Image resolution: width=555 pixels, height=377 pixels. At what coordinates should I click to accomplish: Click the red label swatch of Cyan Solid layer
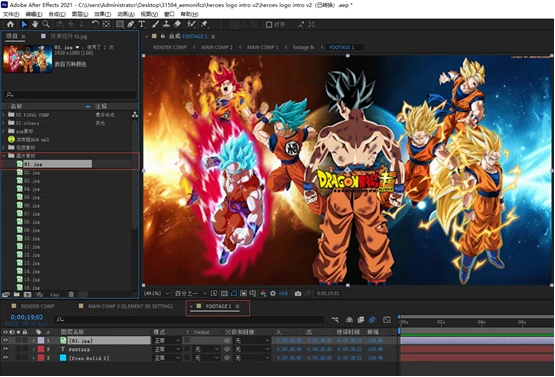[x=41, y=358]
